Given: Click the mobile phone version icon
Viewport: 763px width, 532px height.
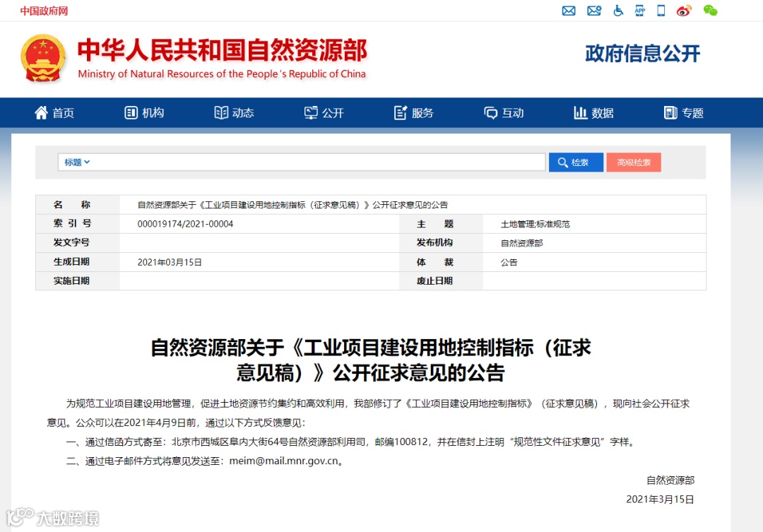Looking at the screenshot, I should pyautogui.click(x=661, y=11).
